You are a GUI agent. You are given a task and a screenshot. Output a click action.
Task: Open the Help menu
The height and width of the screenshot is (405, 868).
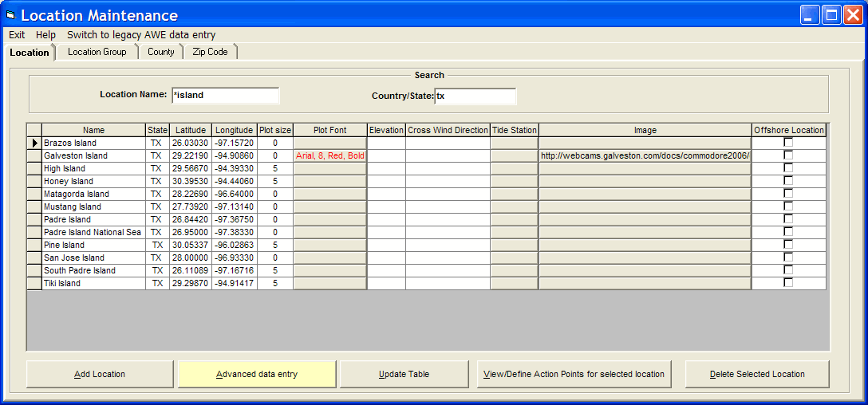[x=45, y=35]
